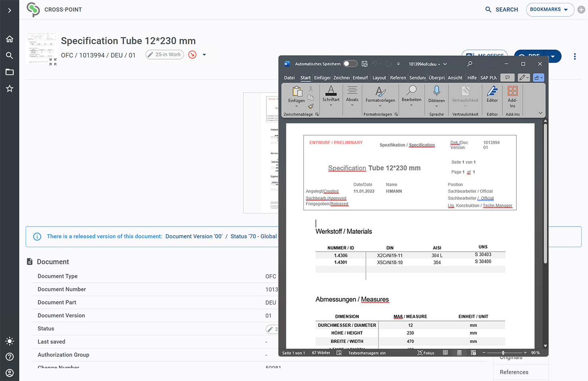This screenshot has height=381, width=588.
Task: Toggle dark mode via sun icon
Action: pyautogui.click(x=10, y=341)
